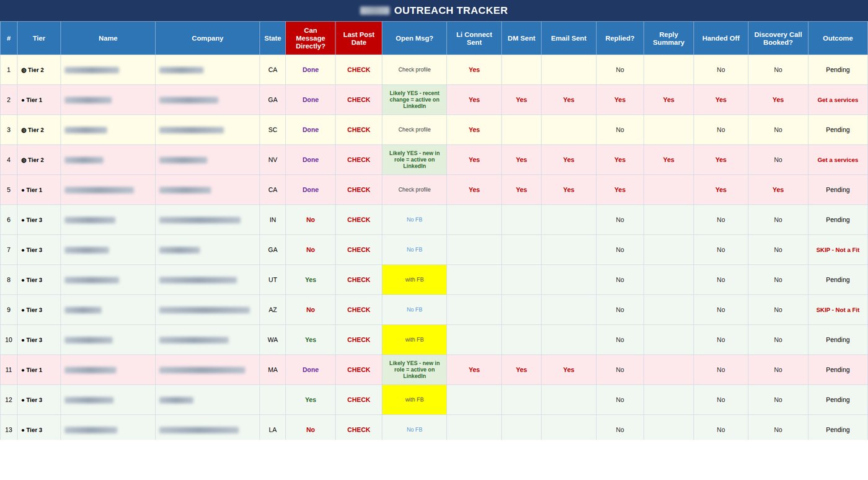
Task: Click 'Get a services' outcome row 4
Action: pyautogui.click(x=838, y=159)
